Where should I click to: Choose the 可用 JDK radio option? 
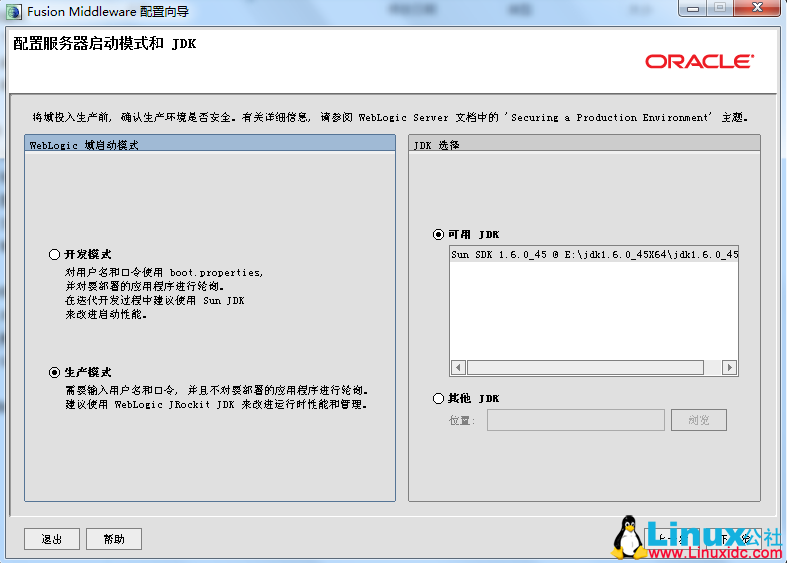click(x=438, y=234)
